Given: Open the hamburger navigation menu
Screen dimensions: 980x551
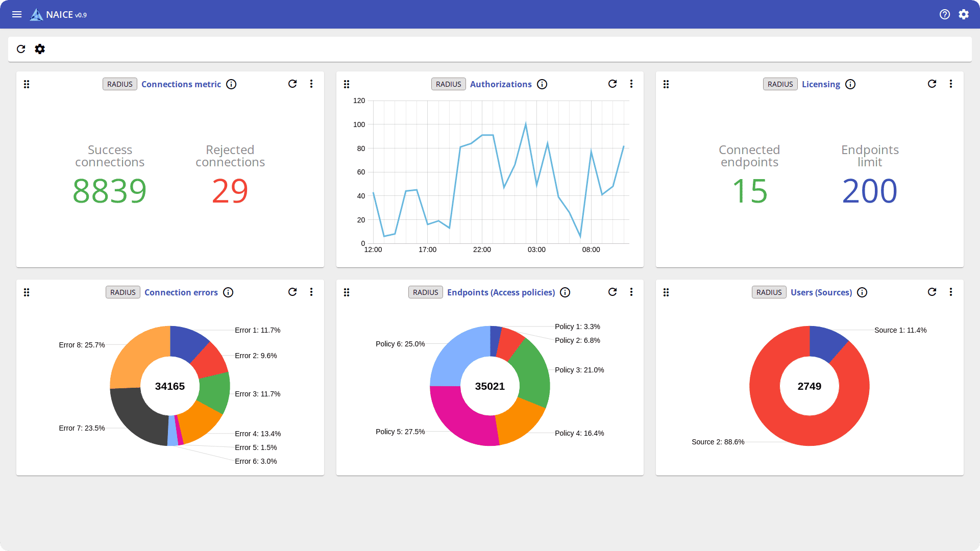Looking at the screenshot, I should (17, 14).
